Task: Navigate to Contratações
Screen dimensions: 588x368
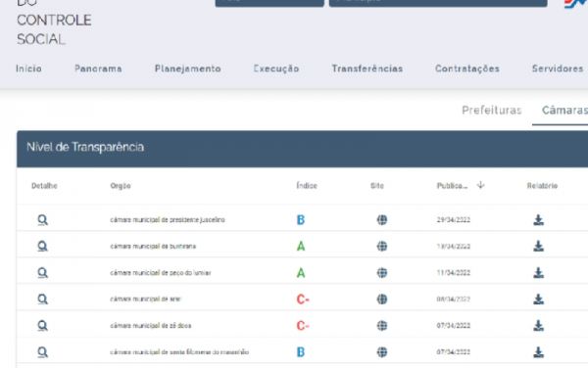Action: 467,69
